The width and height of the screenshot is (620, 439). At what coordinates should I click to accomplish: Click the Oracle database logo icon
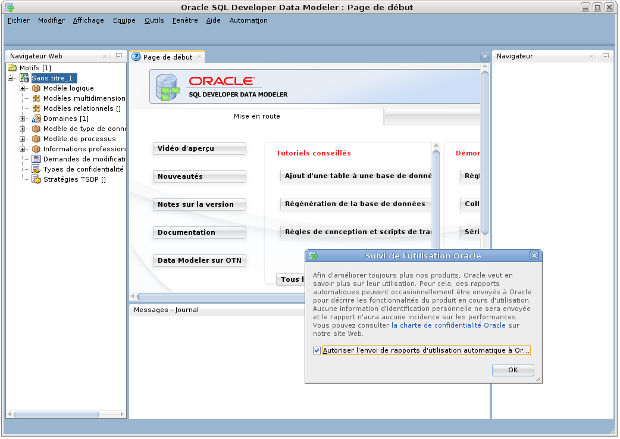pos(168,87)
